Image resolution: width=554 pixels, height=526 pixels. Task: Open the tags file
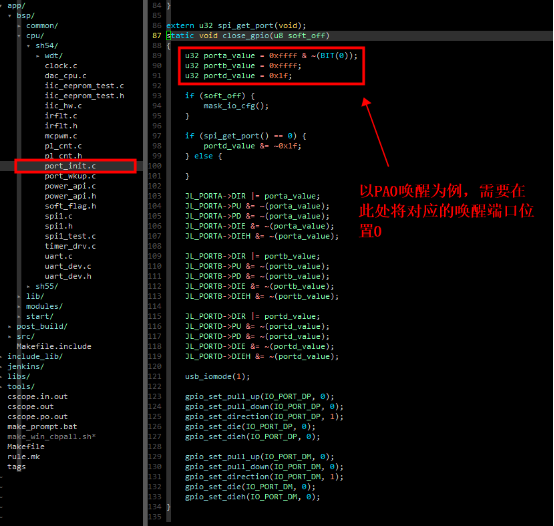[x=17, y=467]
